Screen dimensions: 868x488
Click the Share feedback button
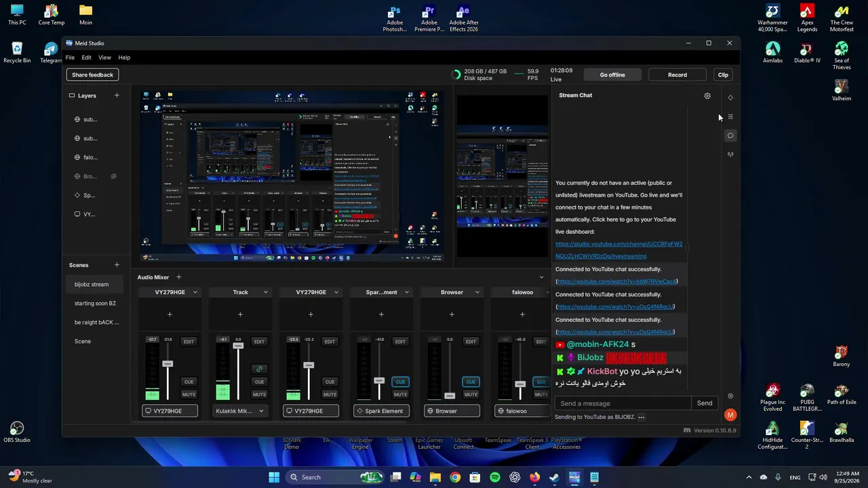(92, 75)
